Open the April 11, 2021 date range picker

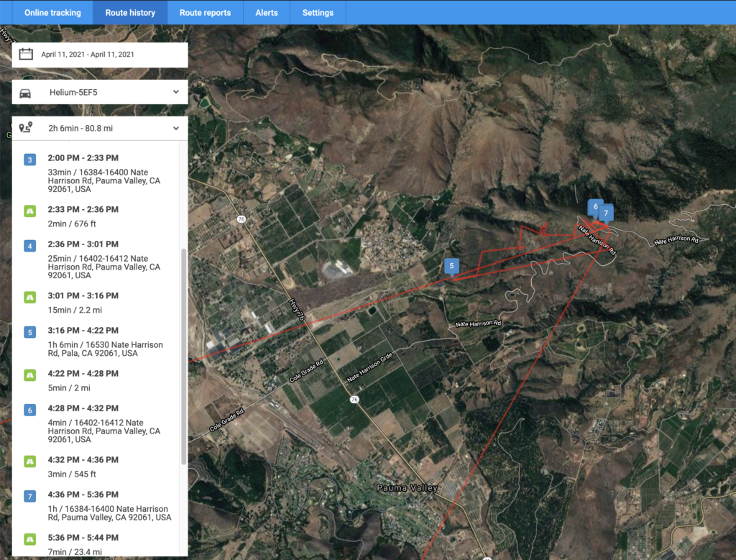[x=87, y=54]
